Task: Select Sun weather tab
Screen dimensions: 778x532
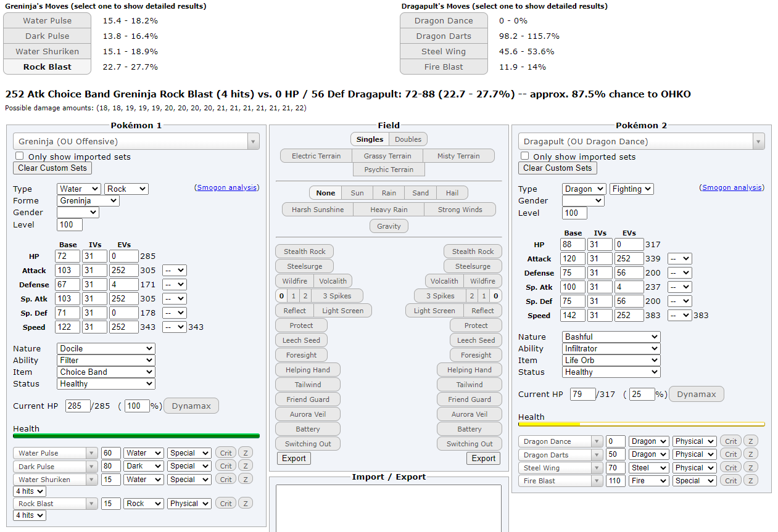Action: click(x=357, y=193)
